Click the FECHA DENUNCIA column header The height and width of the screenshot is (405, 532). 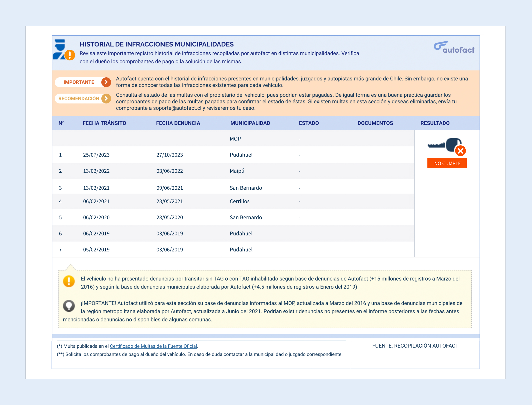click(x=178, y=123)
